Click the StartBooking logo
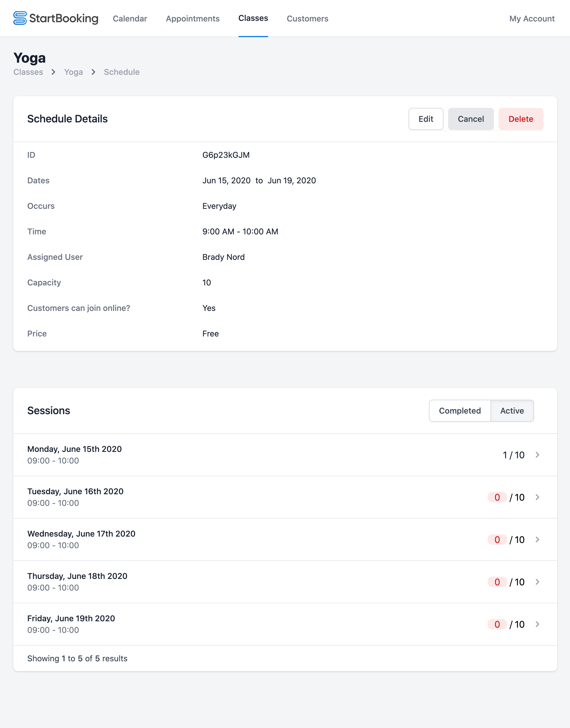This screenshot has height=728, width=570. (x=56, y=18)
